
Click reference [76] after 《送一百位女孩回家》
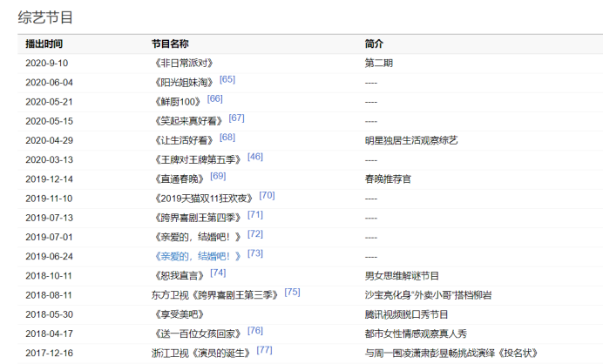point(255,330)
